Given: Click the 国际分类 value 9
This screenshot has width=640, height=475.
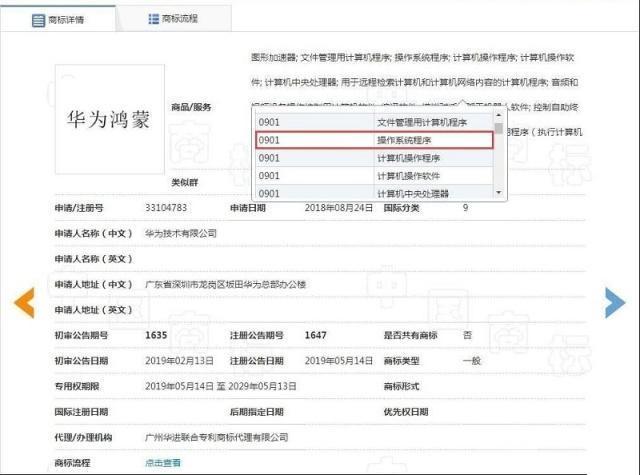Looking at the screenshot, I should pos(465,208).
